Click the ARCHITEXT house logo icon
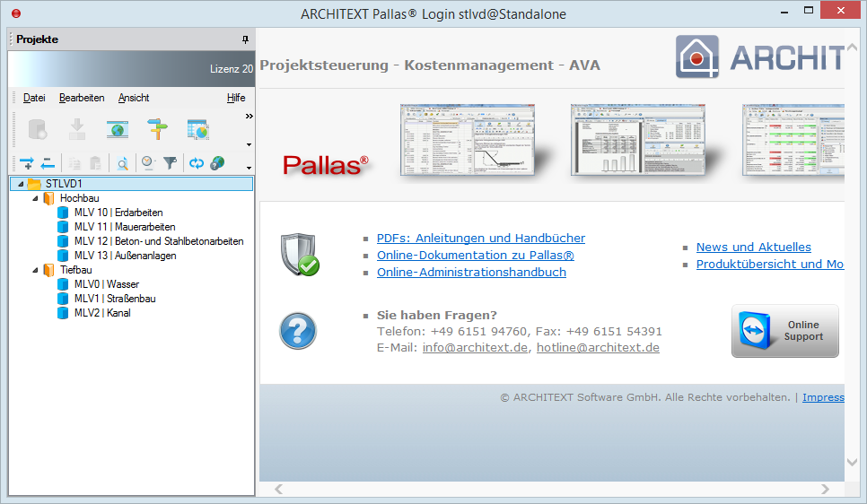Image resolution: width=867 pixels, height=504 pixels. (x=697, y=56)
